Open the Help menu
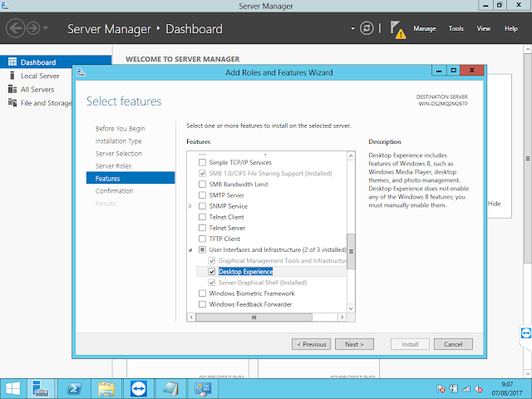Viewport: 532px width, 399px height. pyautogui.click(x=511, y=28)
